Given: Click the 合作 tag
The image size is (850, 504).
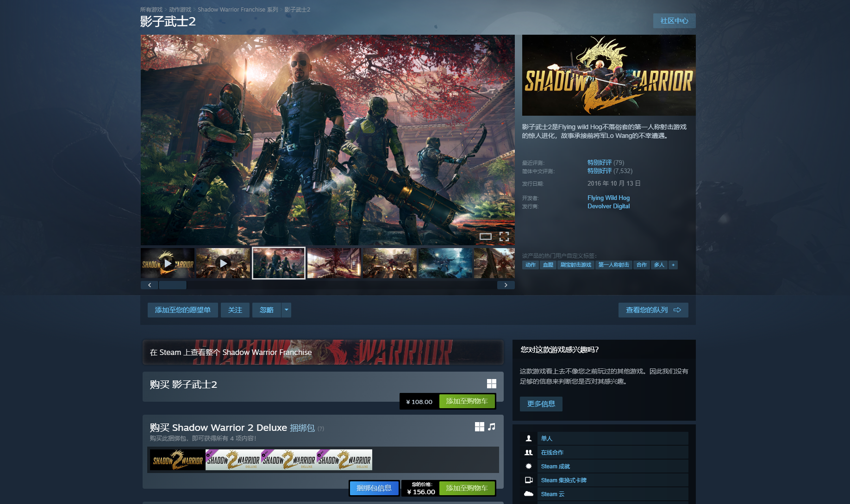Looking at the screenshot, I should (x=642, y=265).
